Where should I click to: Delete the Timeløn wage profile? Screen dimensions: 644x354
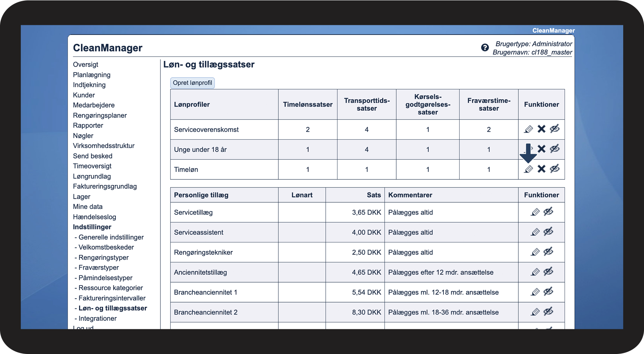click(x=542, y=169)
